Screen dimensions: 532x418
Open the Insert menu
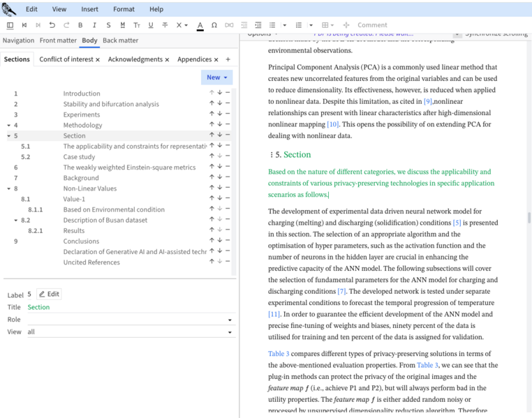pyautogui.click(x=89, y=9)
